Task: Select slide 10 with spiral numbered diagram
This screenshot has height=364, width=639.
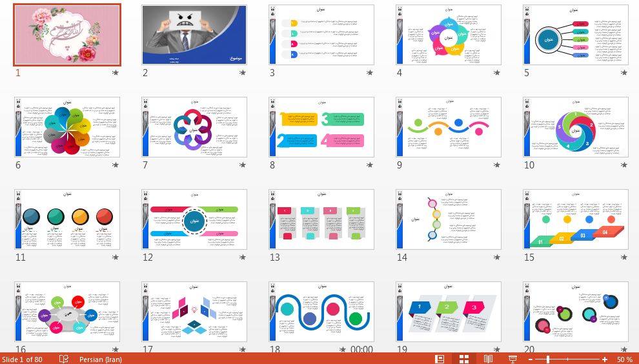Action: coord(576,127)
